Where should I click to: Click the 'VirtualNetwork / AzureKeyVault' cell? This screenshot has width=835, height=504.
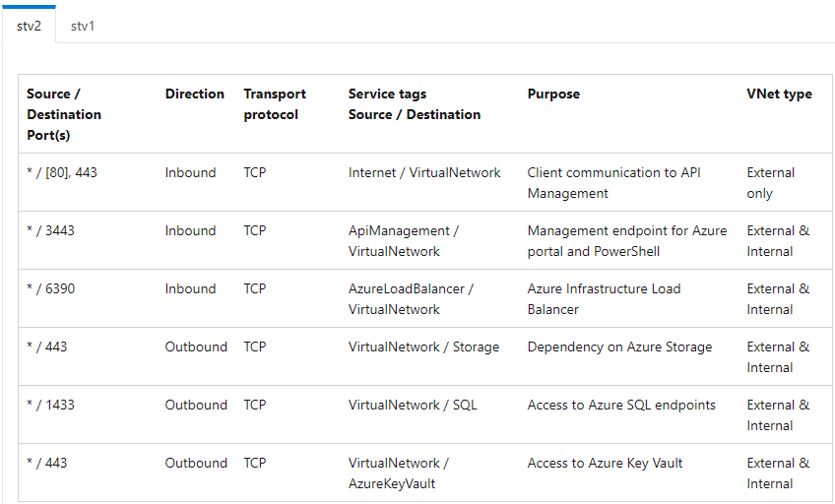[x=399, y=473]
